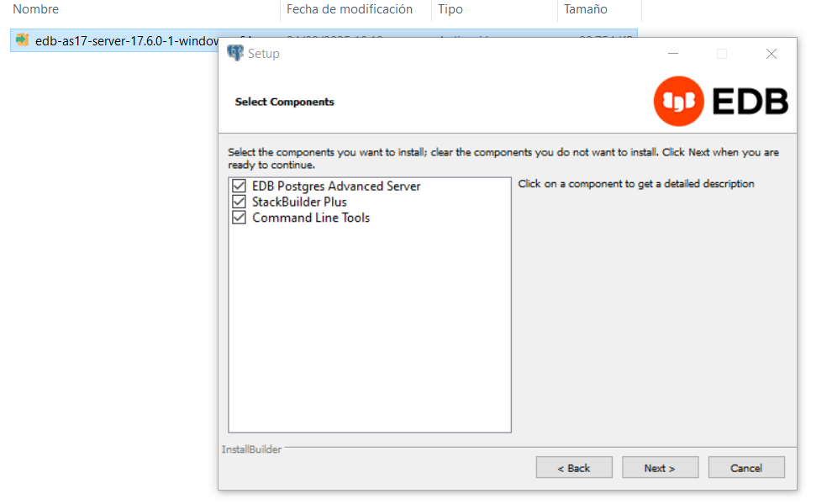The width and height of the screenshot is (832, 504).
Task: Click the Setup title text
Action: (x=264, y=54)
